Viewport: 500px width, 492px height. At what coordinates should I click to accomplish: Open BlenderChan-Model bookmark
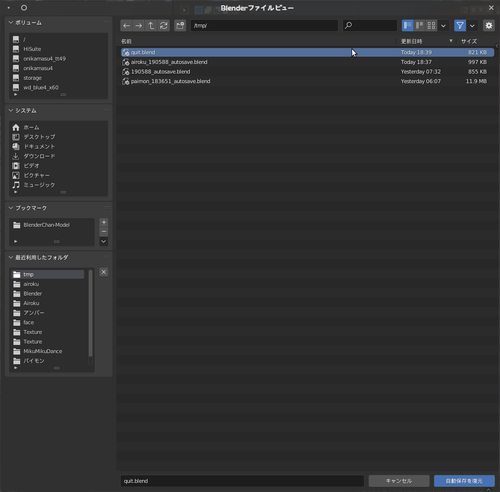click(52, 225)
